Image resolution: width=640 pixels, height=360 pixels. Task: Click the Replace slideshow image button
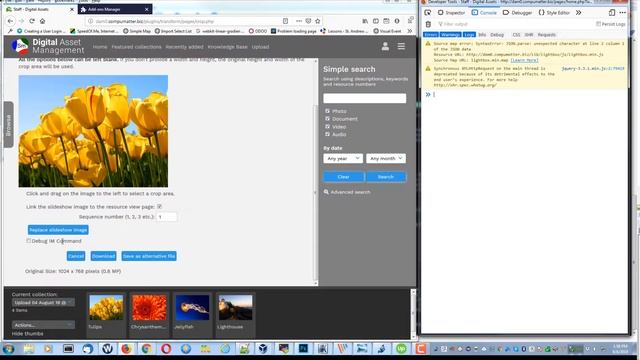coord(58,230)
